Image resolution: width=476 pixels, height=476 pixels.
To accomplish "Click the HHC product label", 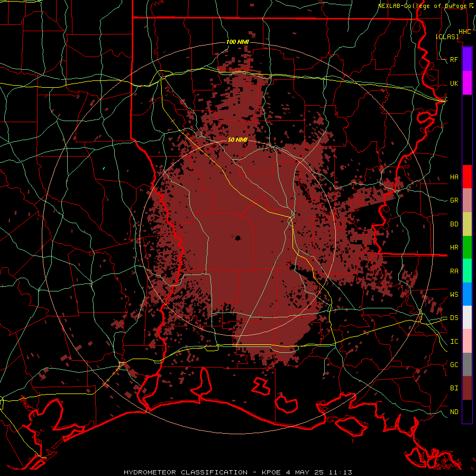I will tap(464, 32).
